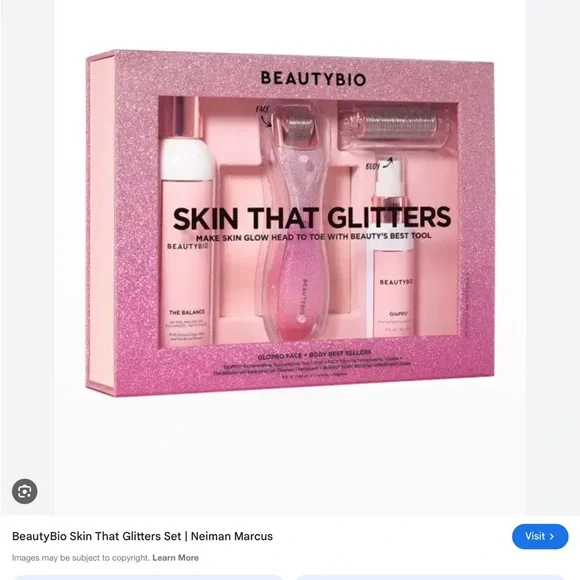Screen dimensions: 580x580
Task: Click the Images may be subject to copyright notice
Action: tap(81, 557)
